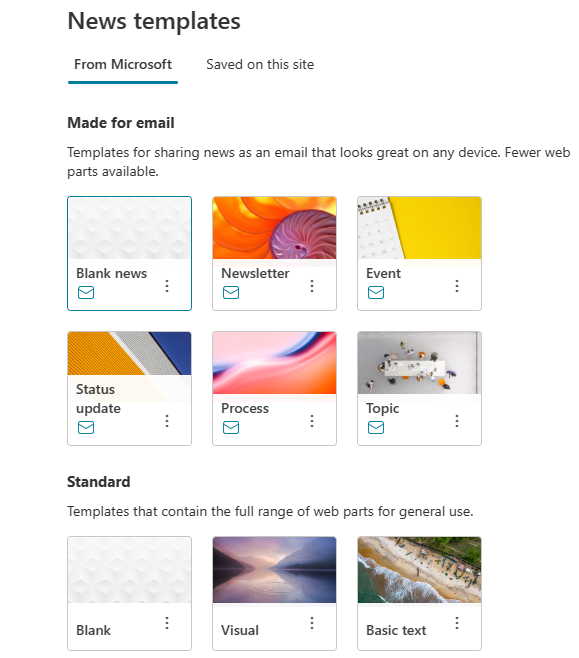This screenshot has width=579, height=658.
Task: Click the three-dot menu for Event template
Action: (x=457, y=286)
